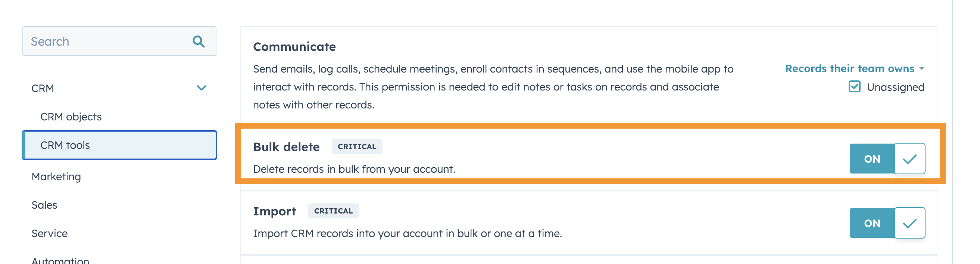Click the checkmark icon beside Bulk delete toggle
The image size is (980, 264).
pos(911,159)
